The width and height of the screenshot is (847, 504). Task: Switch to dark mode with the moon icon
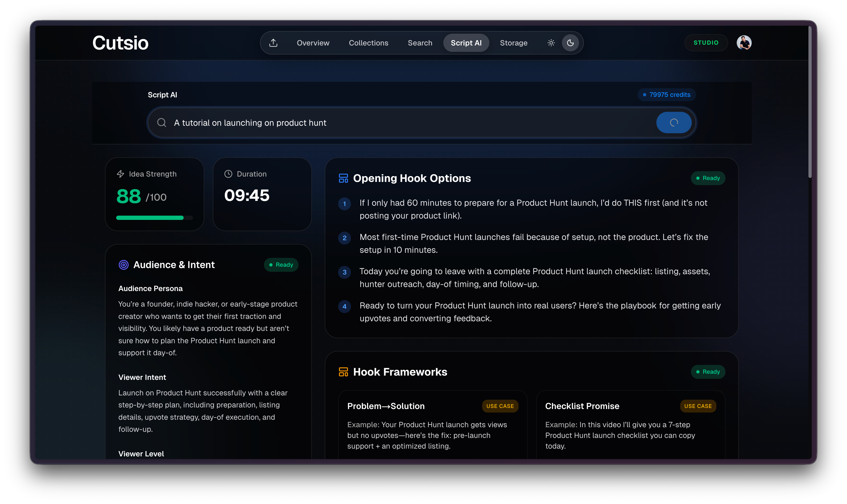[x=570, y=43]
